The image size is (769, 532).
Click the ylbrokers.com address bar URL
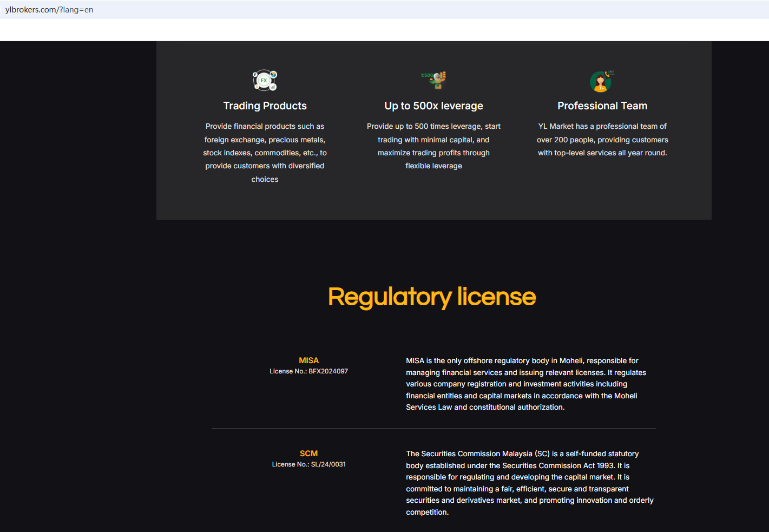pyautogui.click(x=49, y=10)
